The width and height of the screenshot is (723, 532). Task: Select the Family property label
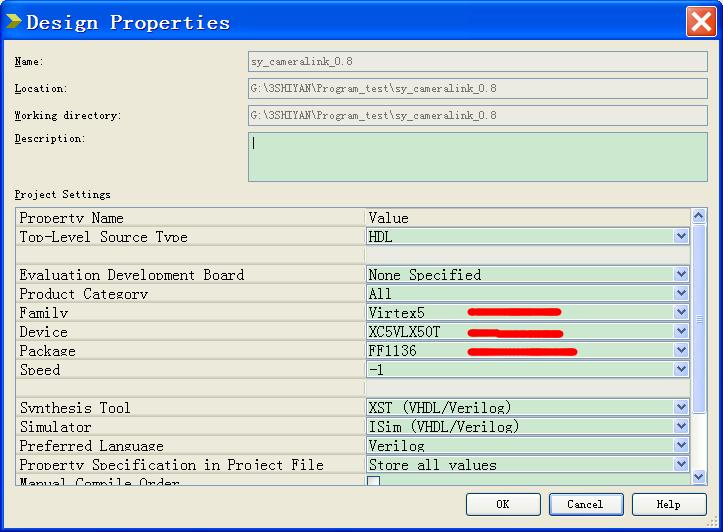pos(44,313)
